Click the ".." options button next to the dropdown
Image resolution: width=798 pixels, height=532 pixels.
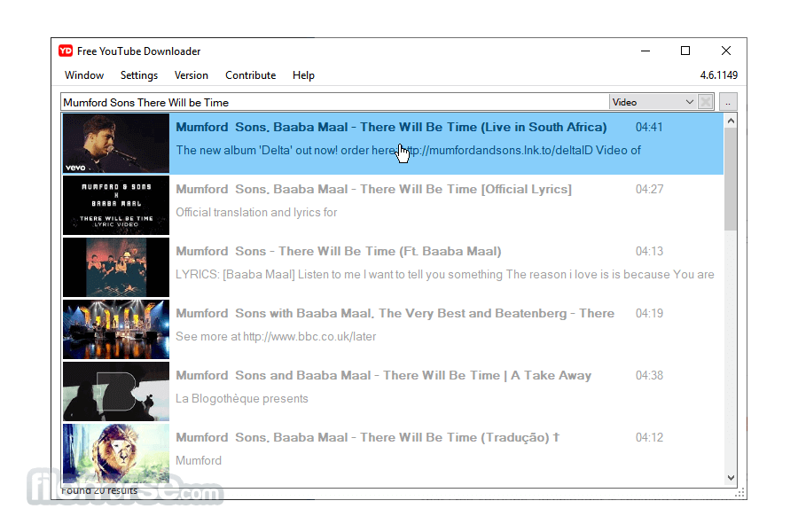(727, 101)
